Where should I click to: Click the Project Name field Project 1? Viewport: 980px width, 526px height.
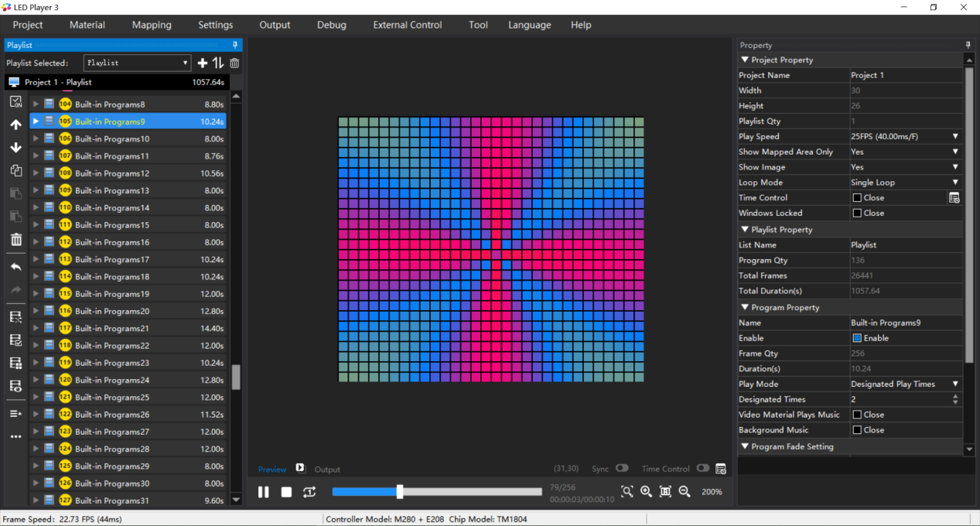[x=906, y=75]
